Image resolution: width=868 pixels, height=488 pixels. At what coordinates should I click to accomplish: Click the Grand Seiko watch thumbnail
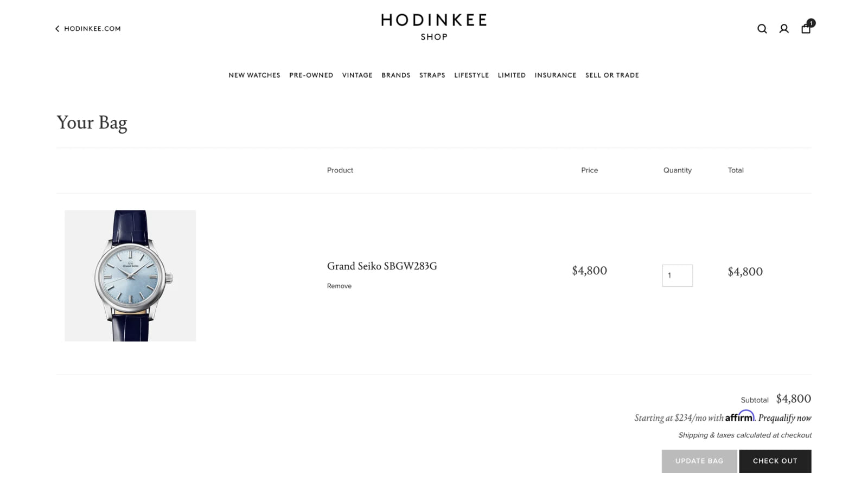click(130, 275)
